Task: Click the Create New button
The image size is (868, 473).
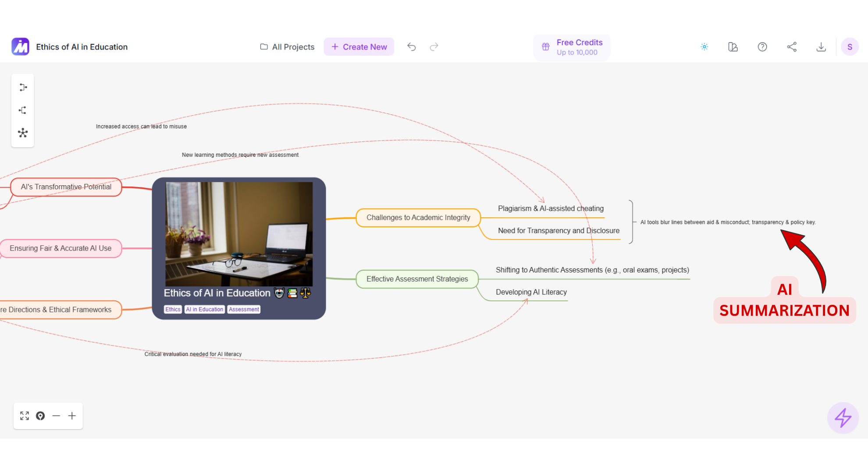Action: [359, 47]
